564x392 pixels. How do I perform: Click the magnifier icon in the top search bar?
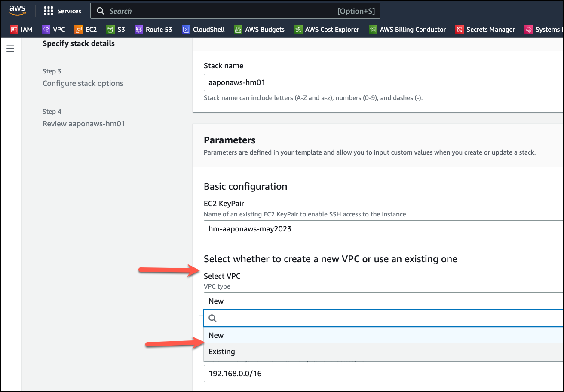pyautogui.click(x=101, y=11)
